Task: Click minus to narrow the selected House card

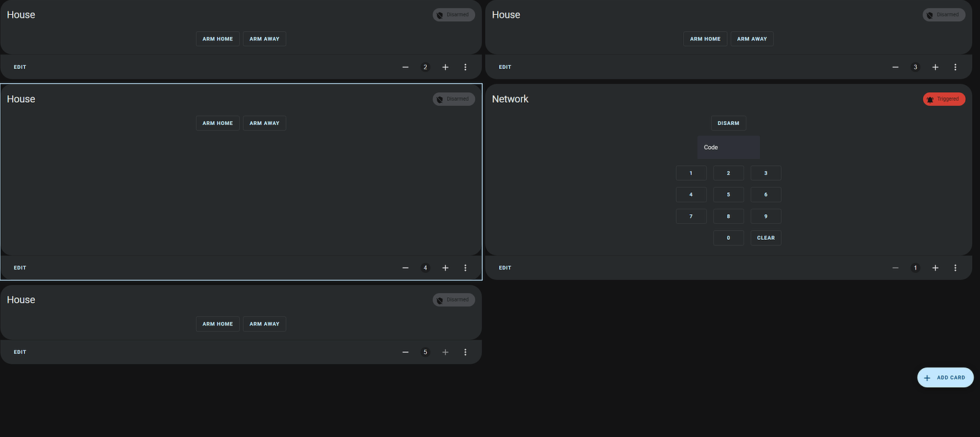Action: tap(405, 267)
